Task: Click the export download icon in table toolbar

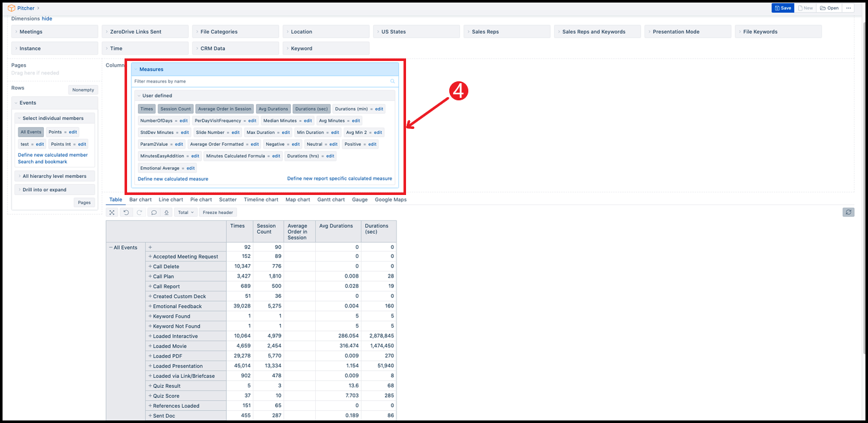Action: coord(166,213)
